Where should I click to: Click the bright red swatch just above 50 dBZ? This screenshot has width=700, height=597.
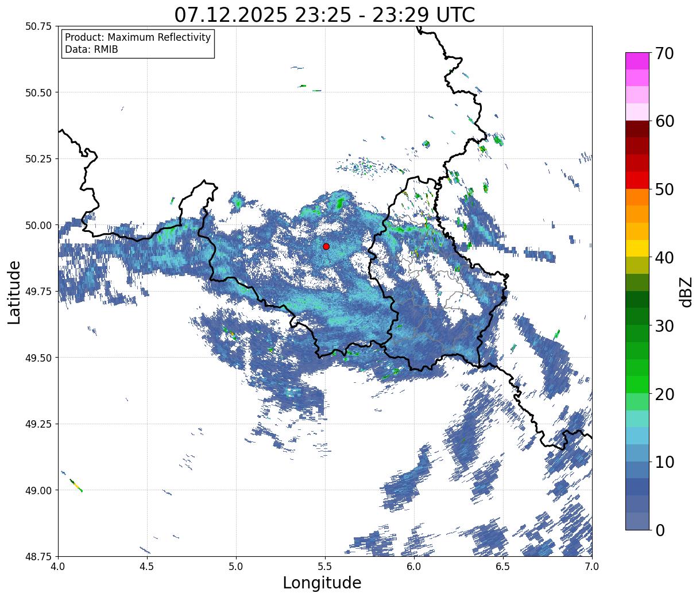click(637, 180)
